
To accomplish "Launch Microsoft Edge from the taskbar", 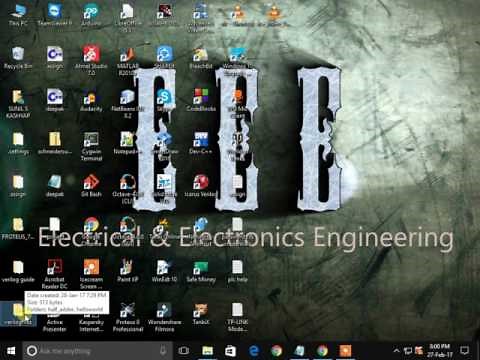I will coord(254,351).
